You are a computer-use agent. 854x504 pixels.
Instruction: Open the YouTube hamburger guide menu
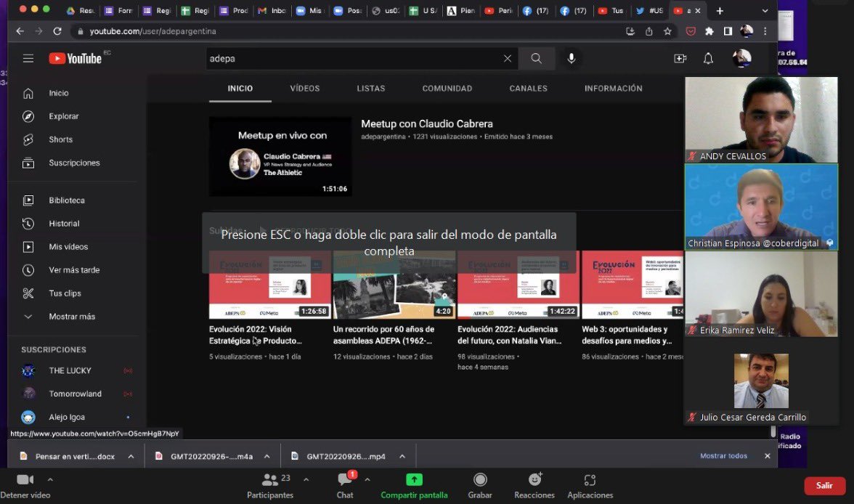(x=28, y=58)
